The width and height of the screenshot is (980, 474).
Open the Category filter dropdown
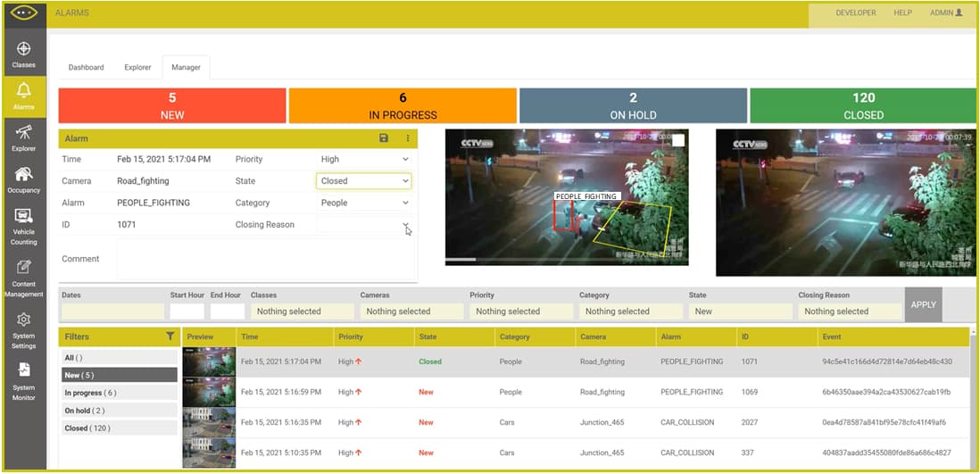tap(631, 312)
